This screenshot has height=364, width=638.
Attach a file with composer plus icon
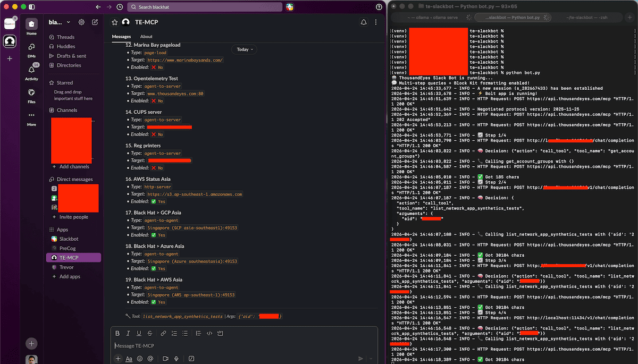(118, 359)
